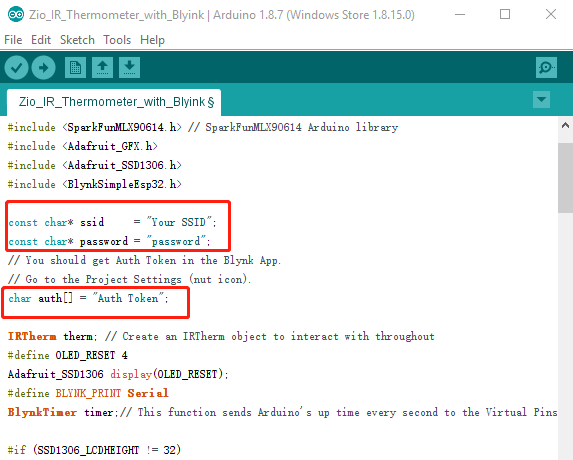Viewport: 573px width, 460px height.
Task: Click the Verify checkmark button
Action: click(16, 68)
